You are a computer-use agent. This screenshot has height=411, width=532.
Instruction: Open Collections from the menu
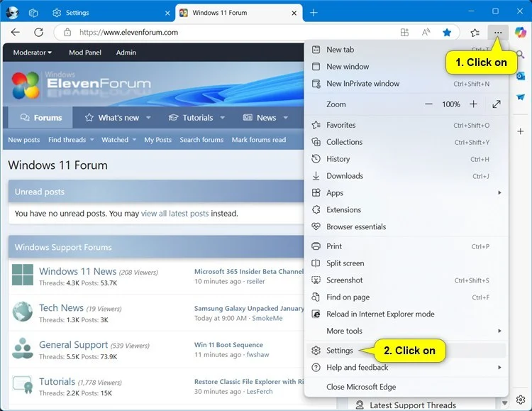(x=406, y=142)
